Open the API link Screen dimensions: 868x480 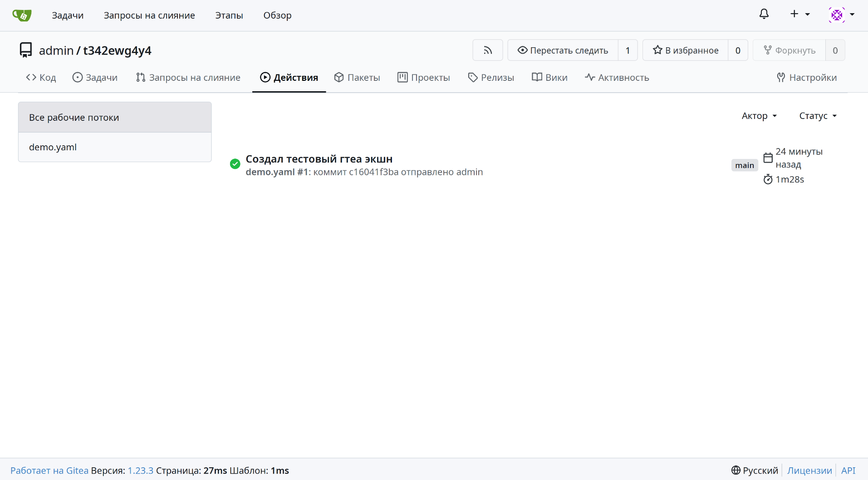(848, 470)
